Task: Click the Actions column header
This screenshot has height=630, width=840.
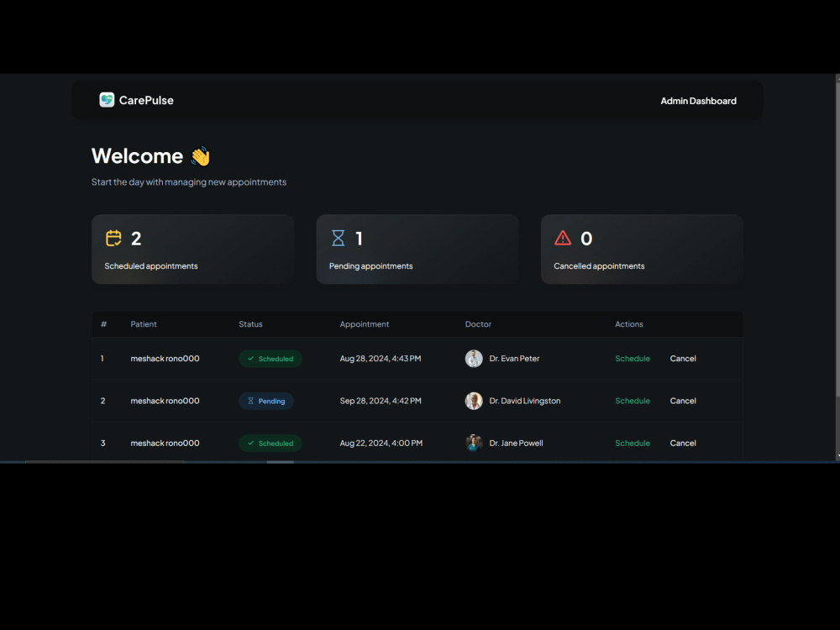Action: [x=629, y=324]
